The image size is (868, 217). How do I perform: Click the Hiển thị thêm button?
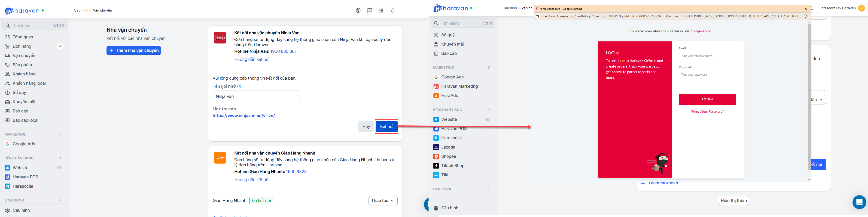point(734,201)
